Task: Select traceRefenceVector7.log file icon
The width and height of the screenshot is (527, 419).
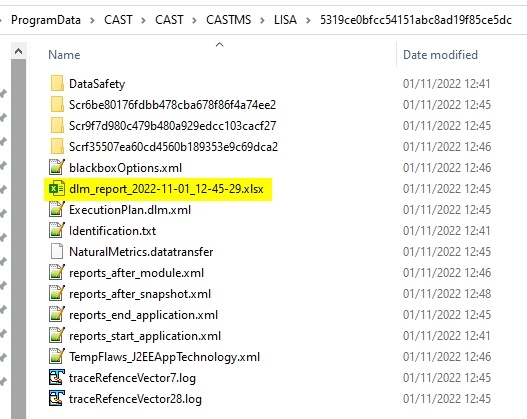Action: pos(57,377)
